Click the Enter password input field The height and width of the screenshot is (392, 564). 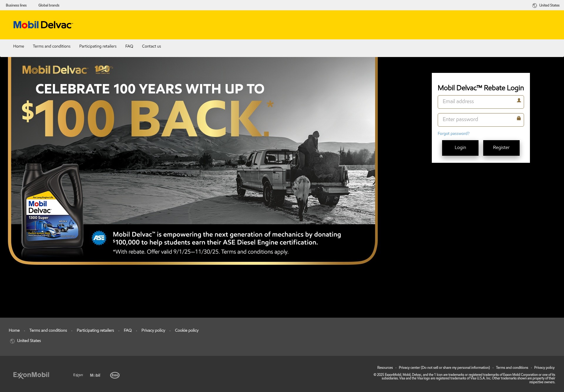click(481, 120)
